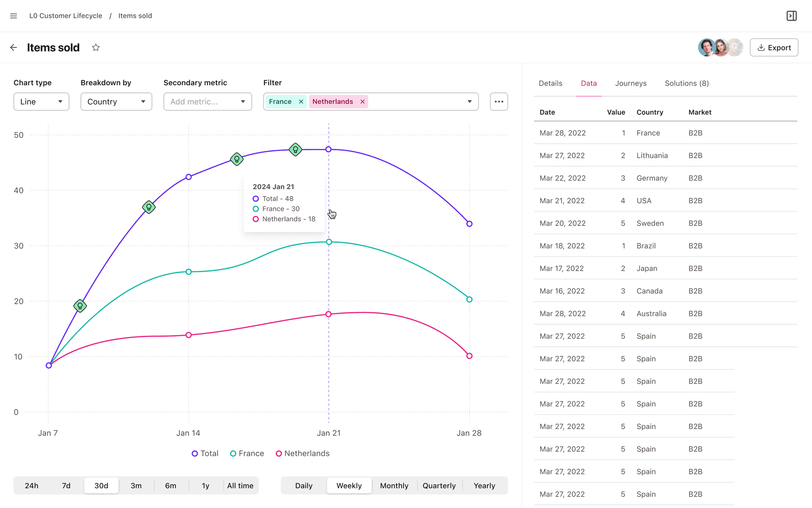The height and width of the screenshot is (508, 812).
Task: Favorite Items sold with the star icon
Action: click(x=96, y=48)
